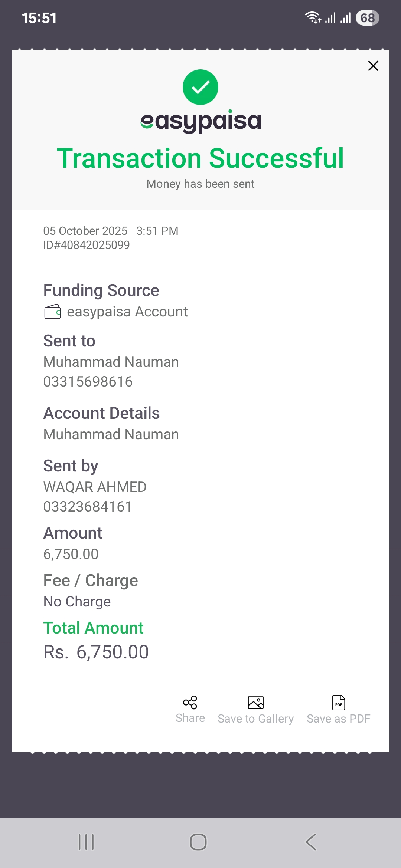Tap the battery level indicator

pyautogui.click(x=367, y=18)
